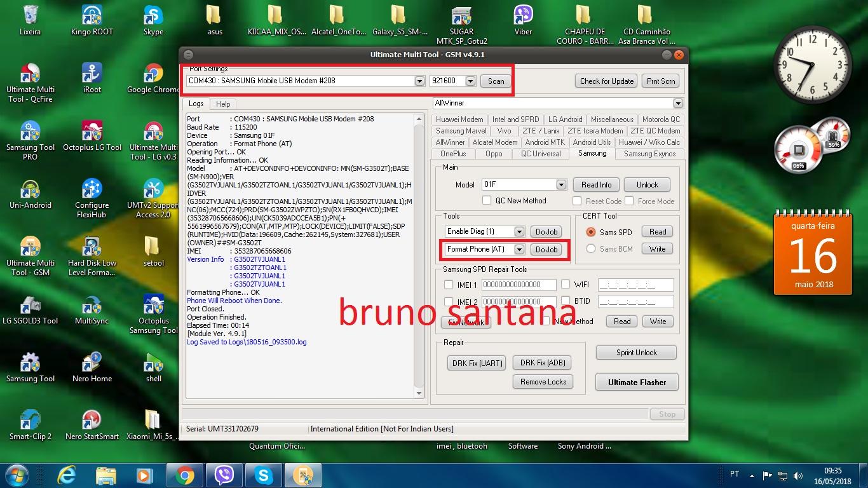Screen dimensions: 868x488
Task: Open Ultimate Multi Tool - GSM desktop shortcut
Action: [x=30, y=256]
